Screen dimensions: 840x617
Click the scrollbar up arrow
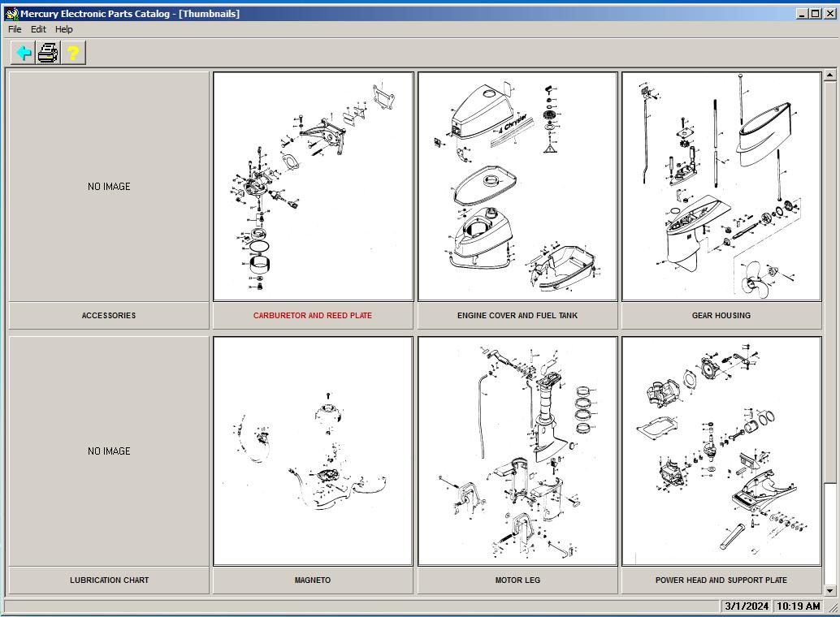click(829, 75)
